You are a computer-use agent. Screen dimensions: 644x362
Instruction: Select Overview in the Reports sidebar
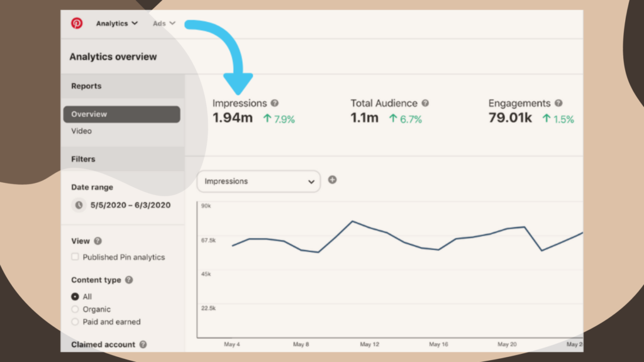pyautogui.click(x=121, y=114)
